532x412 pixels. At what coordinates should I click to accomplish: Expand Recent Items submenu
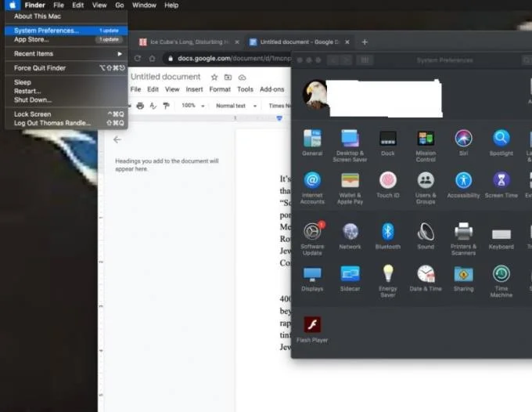point(66,54)
